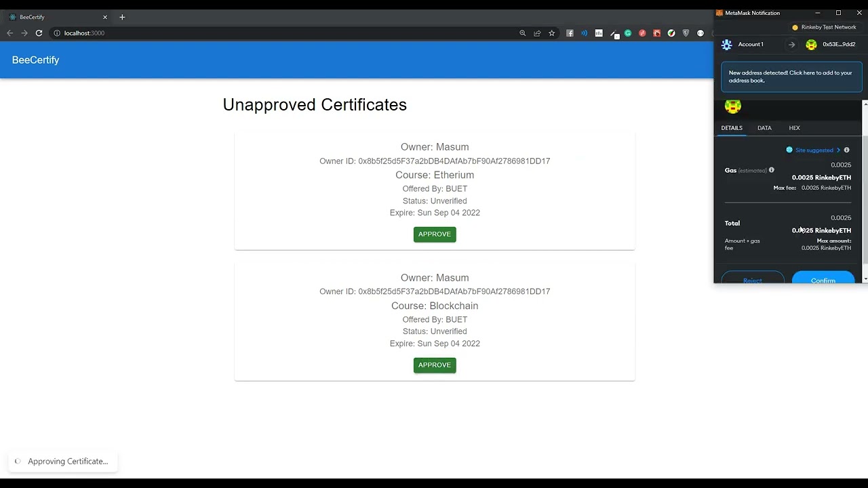Click the info icon next to Site suggested

pos(846,150)
